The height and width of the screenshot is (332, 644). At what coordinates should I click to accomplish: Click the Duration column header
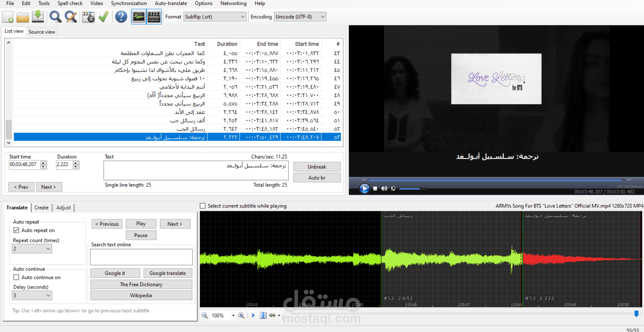224,44
